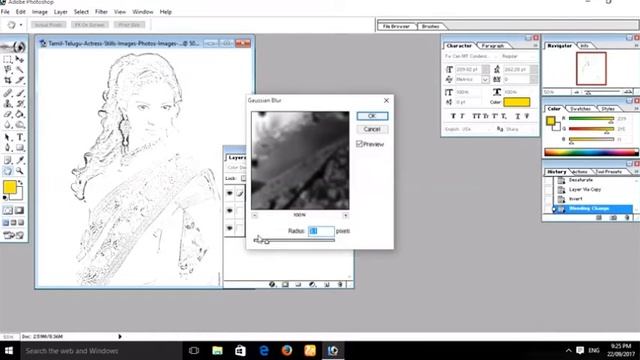Click the yellow text Color swatch in Character panel
Viewport: 640px width, 360px height.
[516, 102]
